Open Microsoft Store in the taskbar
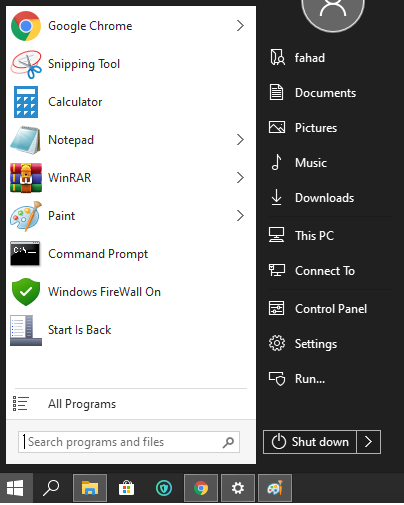This screenshot has height=505, width=404. pos(127,488)
